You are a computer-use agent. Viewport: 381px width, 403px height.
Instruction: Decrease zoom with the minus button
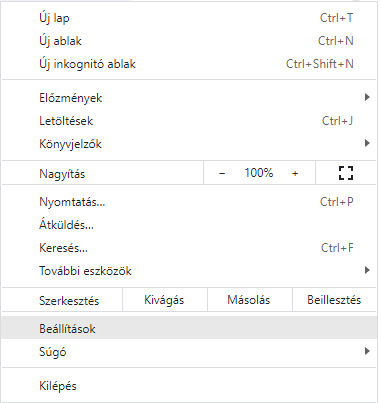click(222, 173)
